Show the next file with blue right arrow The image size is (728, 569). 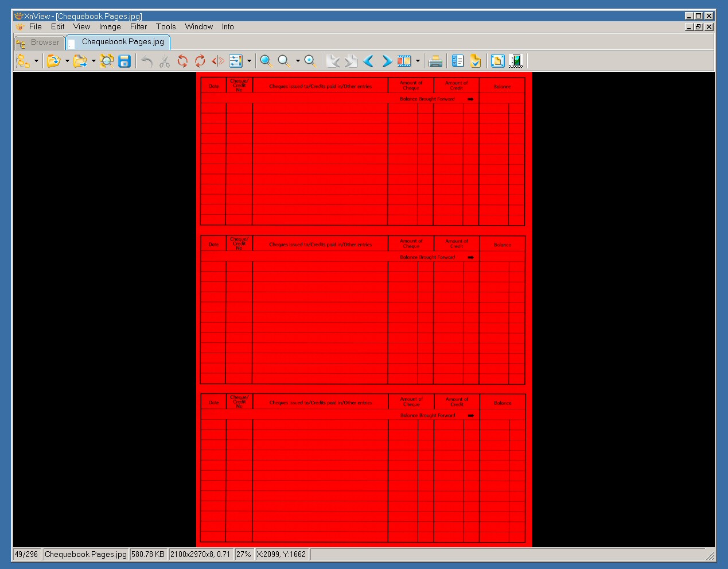387,61
